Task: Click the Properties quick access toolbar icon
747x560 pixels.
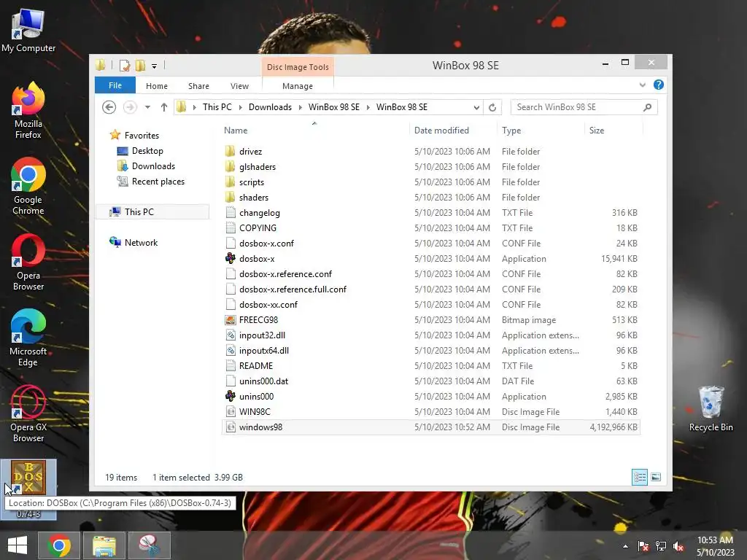Action: click(x=125, y=65)
